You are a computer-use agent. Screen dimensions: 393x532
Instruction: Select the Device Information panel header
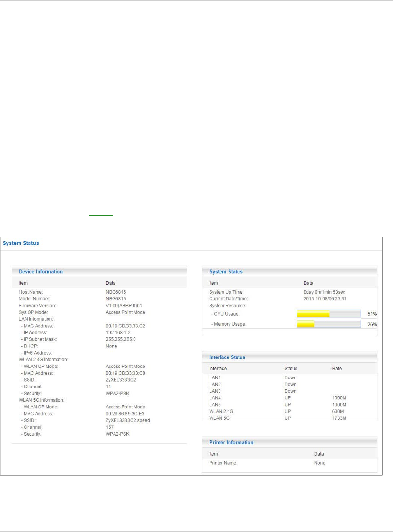(99, 271)
